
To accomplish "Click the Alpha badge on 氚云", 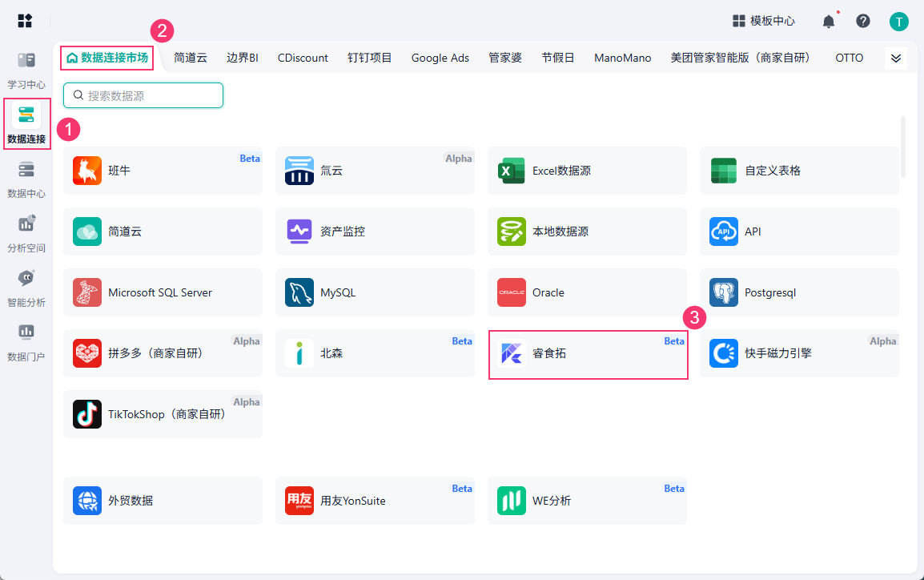I will (x=459, y=159).
